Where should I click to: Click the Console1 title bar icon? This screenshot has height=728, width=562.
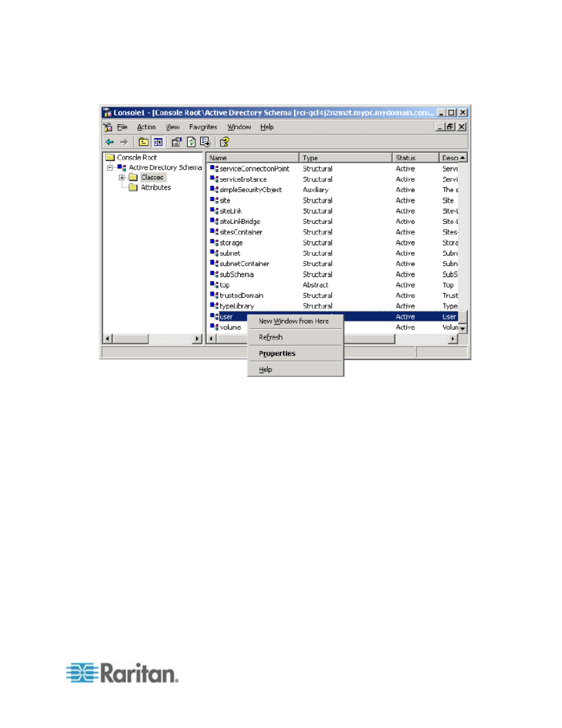107,113
